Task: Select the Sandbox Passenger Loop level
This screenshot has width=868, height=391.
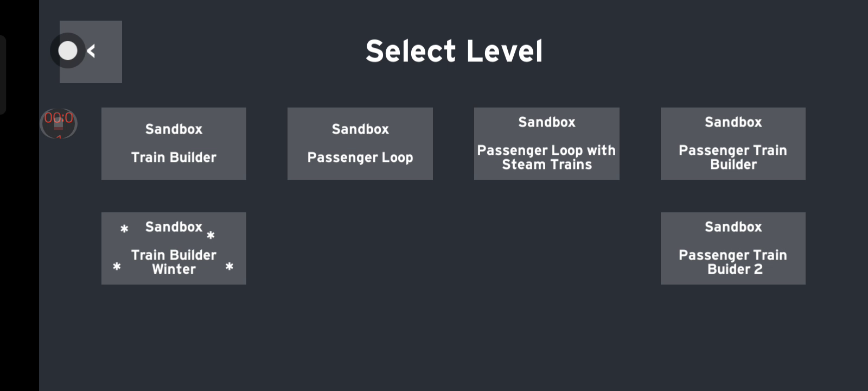Action: pos(360,143)
